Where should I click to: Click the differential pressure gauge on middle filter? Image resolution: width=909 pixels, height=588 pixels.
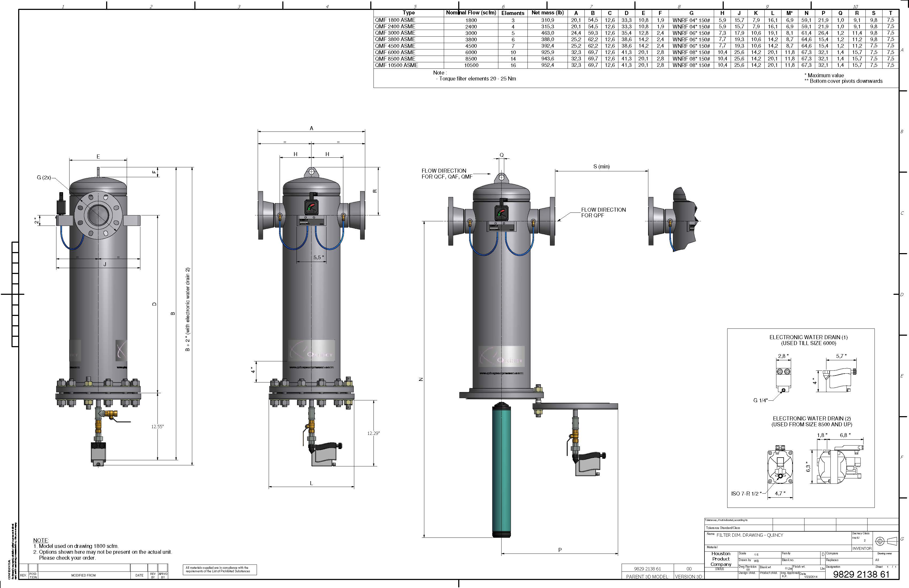pyautogui.click(x=311, y=208)
